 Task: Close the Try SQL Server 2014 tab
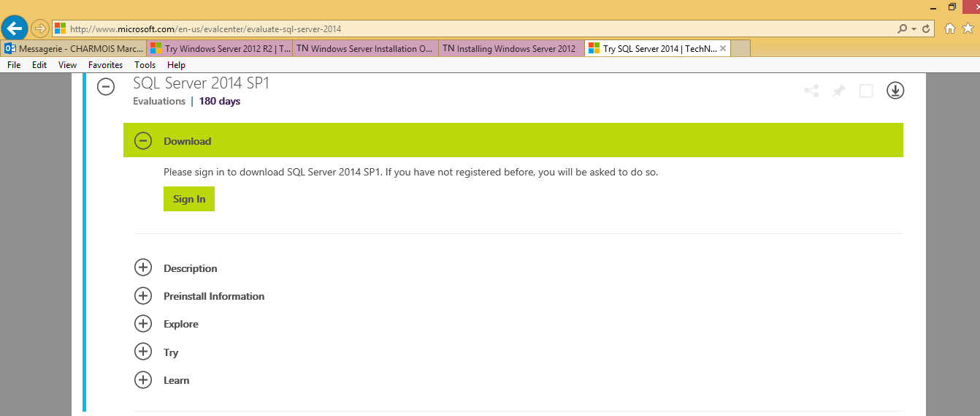click(723, 49)
